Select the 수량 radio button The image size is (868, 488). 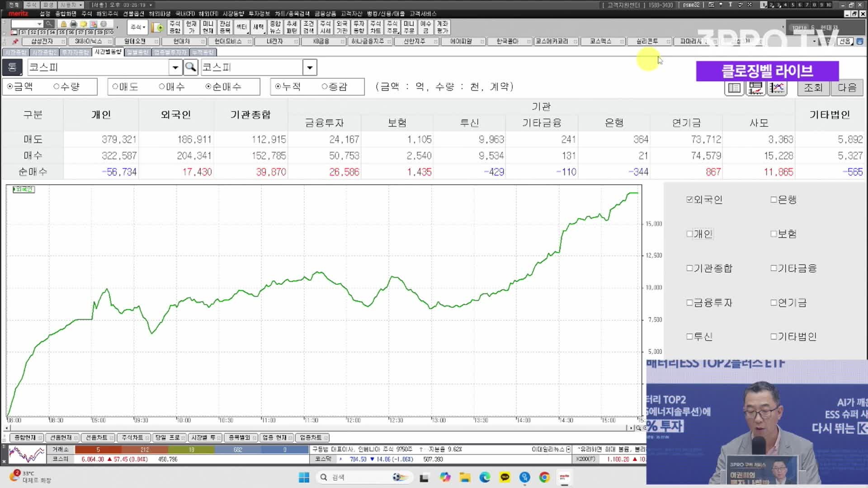[66, 87]
